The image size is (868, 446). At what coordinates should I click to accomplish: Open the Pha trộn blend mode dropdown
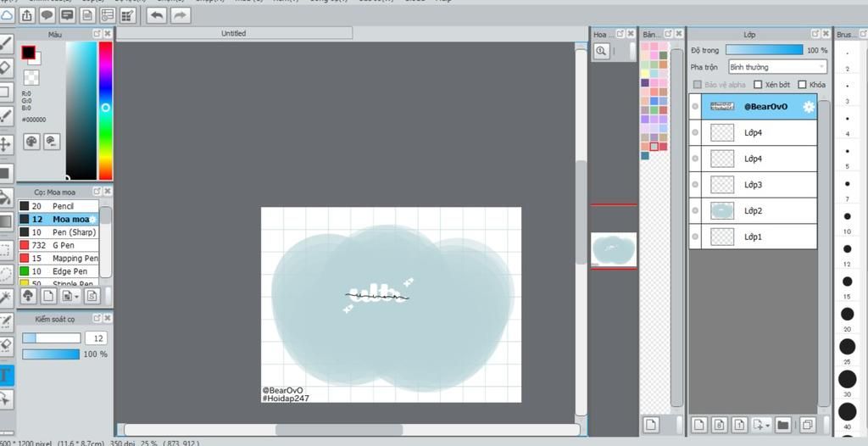pyautogui.click(x=777, y=67)
